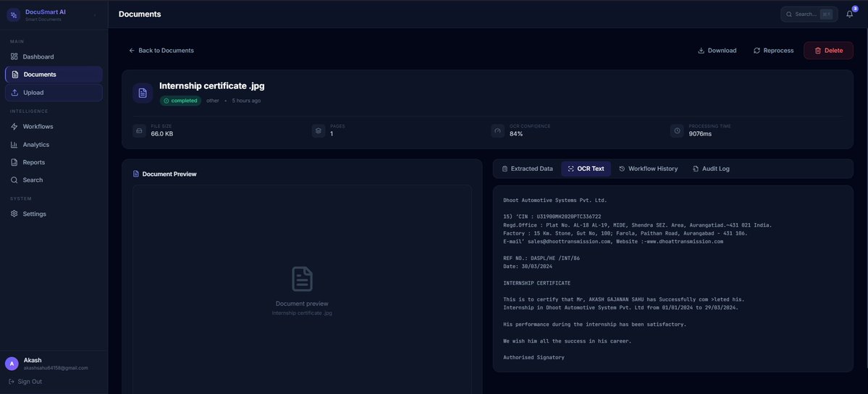Go to Workflows section
Image resolution: width=868 pixels, height=394 pixels.
[x=54, y=126]
